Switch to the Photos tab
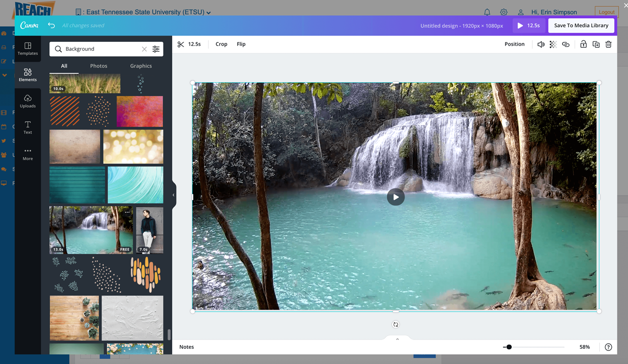This screenshot has width=628, height=364. [98, 66]
